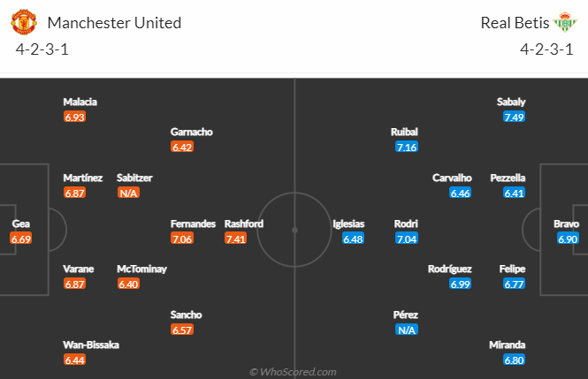
Task: Open the Manchester United team name link
Action: (114, 22)
